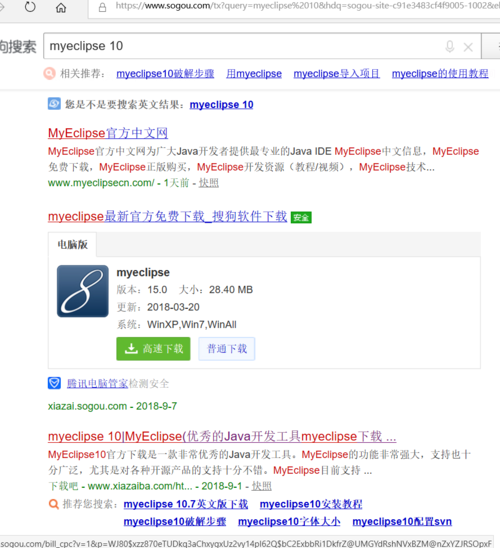Click the 普通下载 button
500x548 pixels.
point(227,348)
